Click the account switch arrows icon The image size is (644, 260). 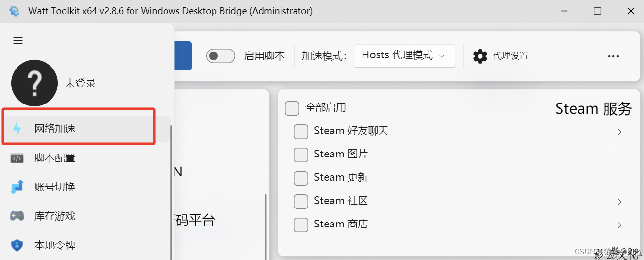click(17, 187)
